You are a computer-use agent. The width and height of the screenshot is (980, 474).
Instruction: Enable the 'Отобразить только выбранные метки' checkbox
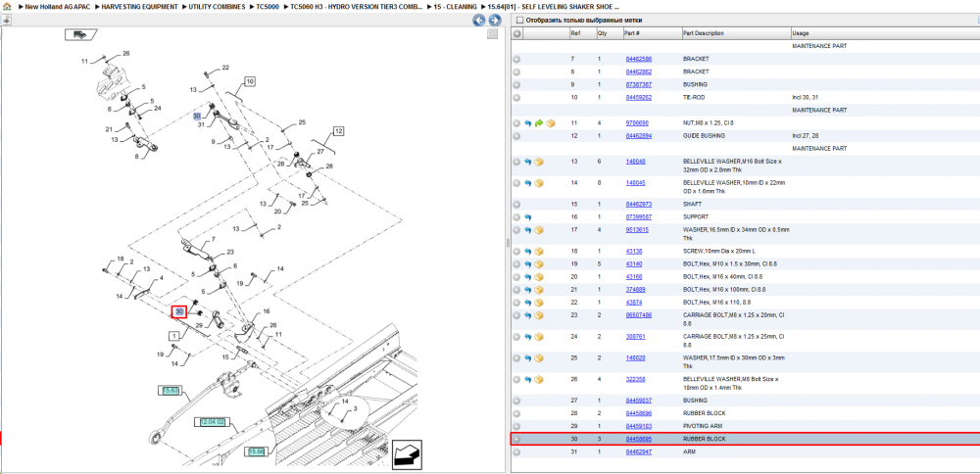click(x=519, y=21)
